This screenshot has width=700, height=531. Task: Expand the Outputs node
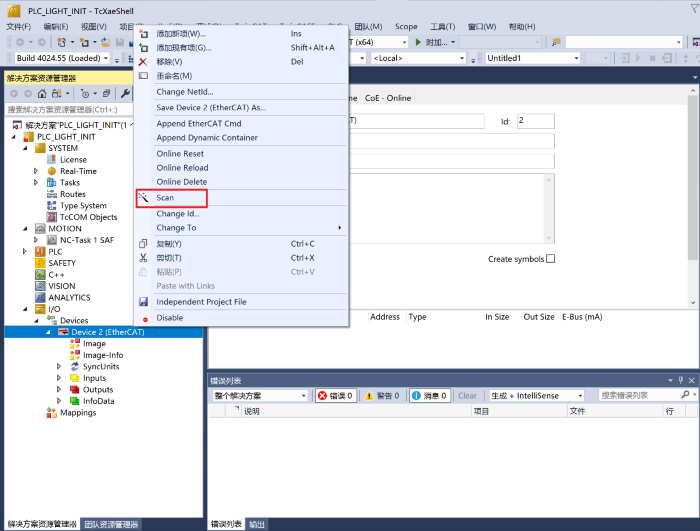(x=59, y=389)
